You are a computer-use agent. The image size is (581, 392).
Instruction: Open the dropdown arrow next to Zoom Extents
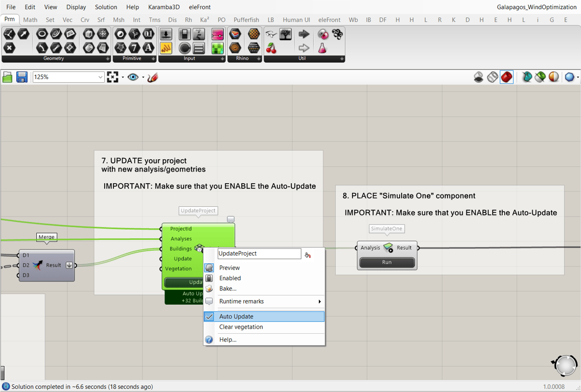point(123,78)
